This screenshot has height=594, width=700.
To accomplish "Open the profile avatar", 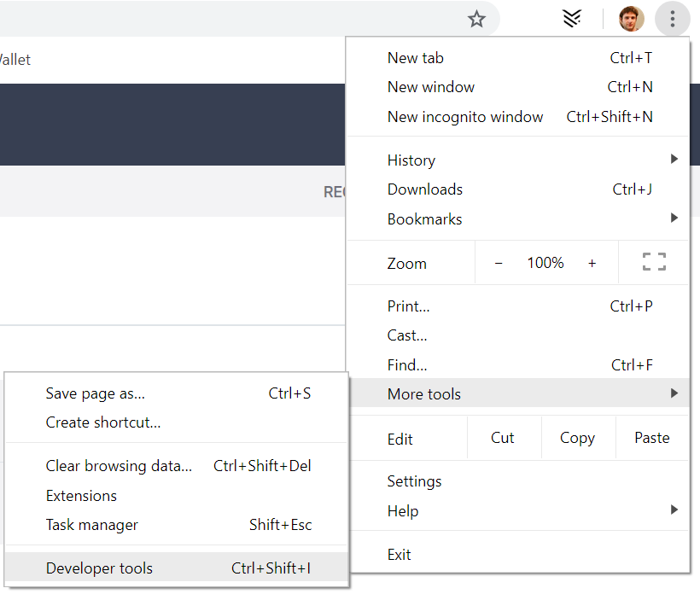I will coord(631,19).
